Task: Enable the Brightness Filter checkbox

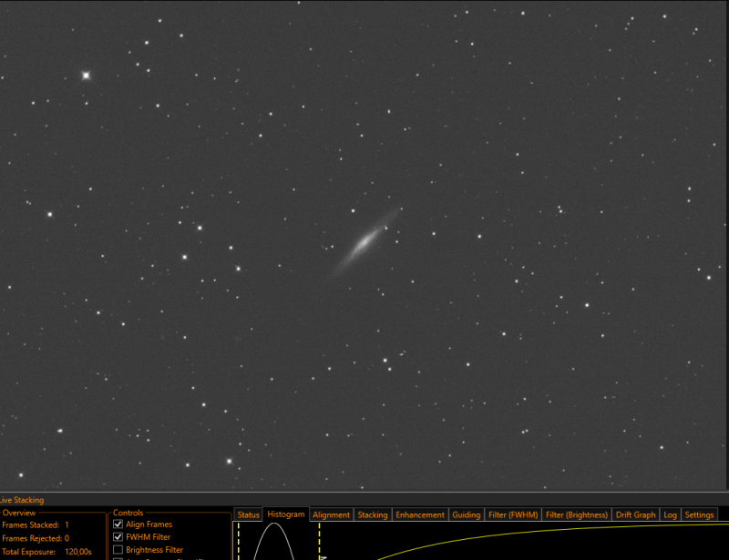Action: 118,550
